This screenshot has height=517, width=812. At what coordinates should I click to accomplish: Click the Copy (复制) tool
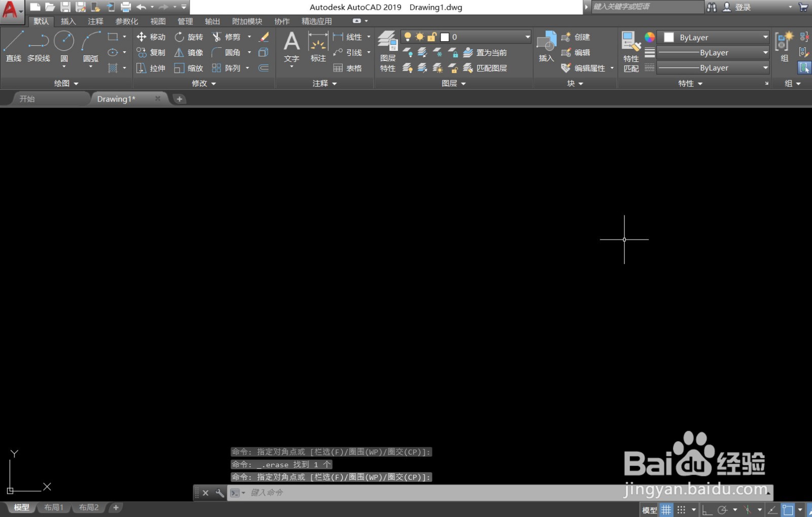coord(151,52)
